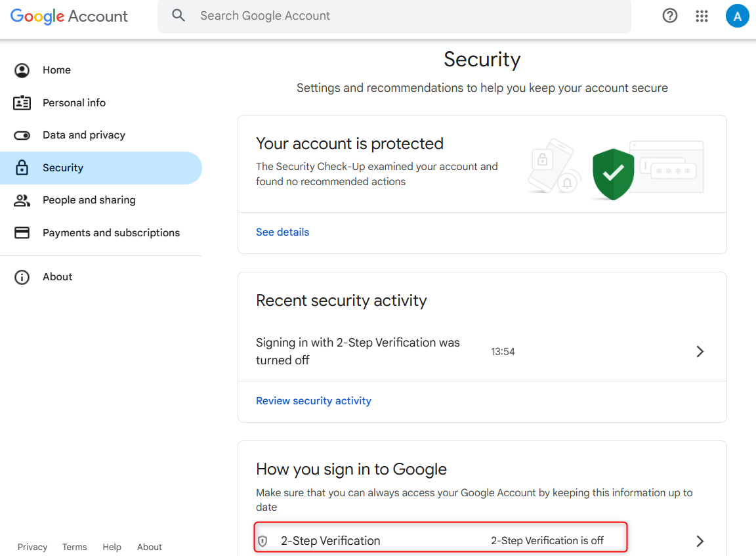
Task: Click the Data and privacy toggle icon
Action: click(22, 135)
